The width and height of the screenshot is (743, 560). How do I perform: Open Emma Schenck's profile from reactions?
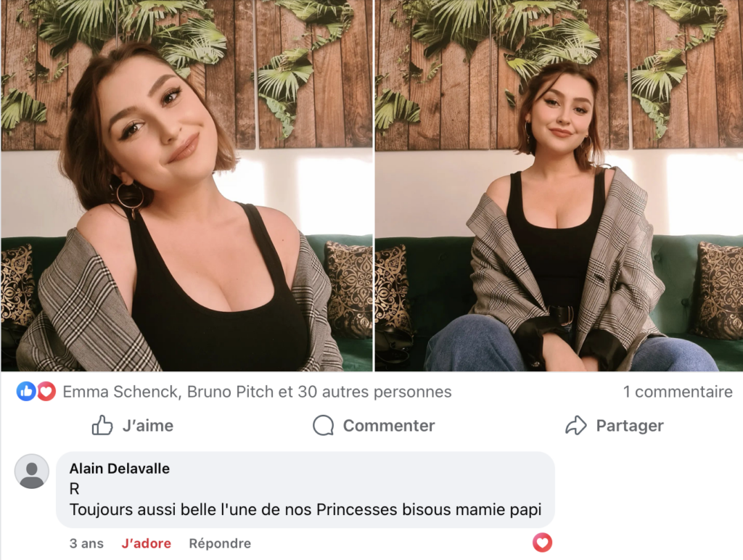[x=120, y=392]
